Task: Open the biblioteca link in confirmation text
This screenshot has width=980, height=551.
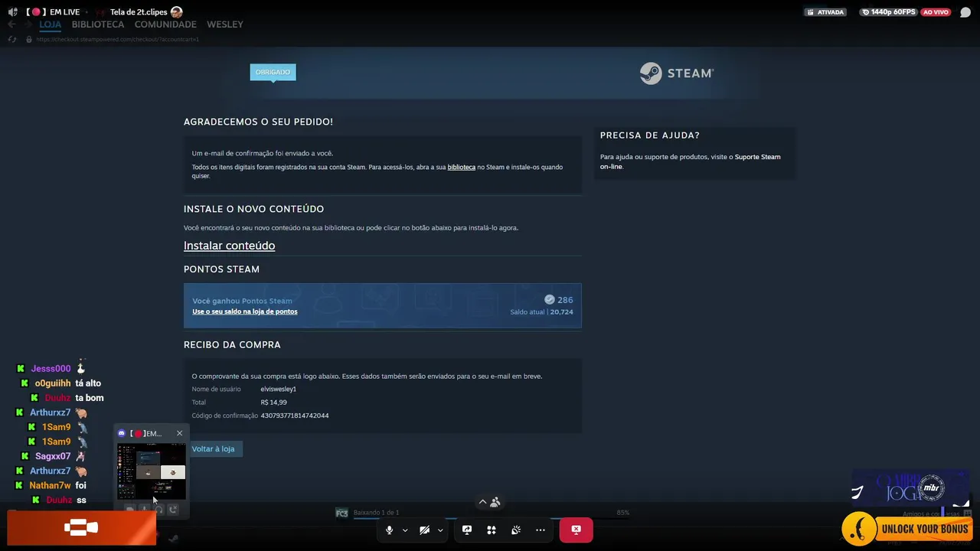Action: [462, 167]
